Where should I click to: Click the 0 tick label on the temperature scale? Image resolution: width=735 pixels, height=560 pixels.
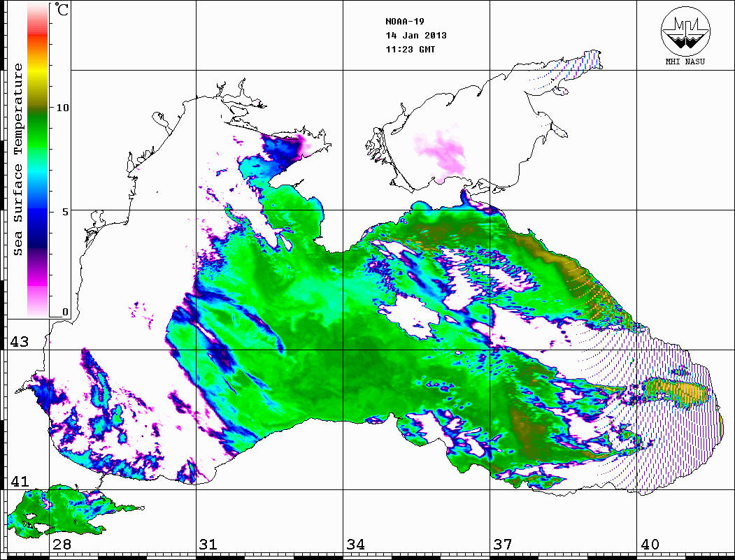(x=65, y=312)
